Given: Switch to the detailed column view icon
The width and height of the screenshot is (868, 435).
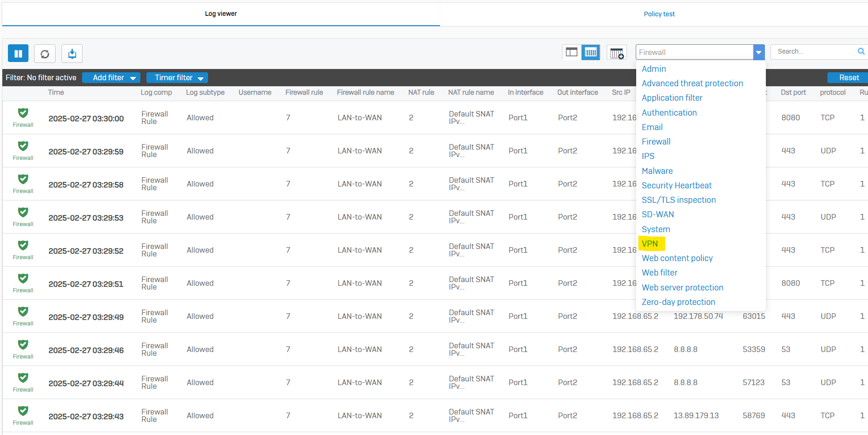Looking at the screenshot, I should coord(590,52).
